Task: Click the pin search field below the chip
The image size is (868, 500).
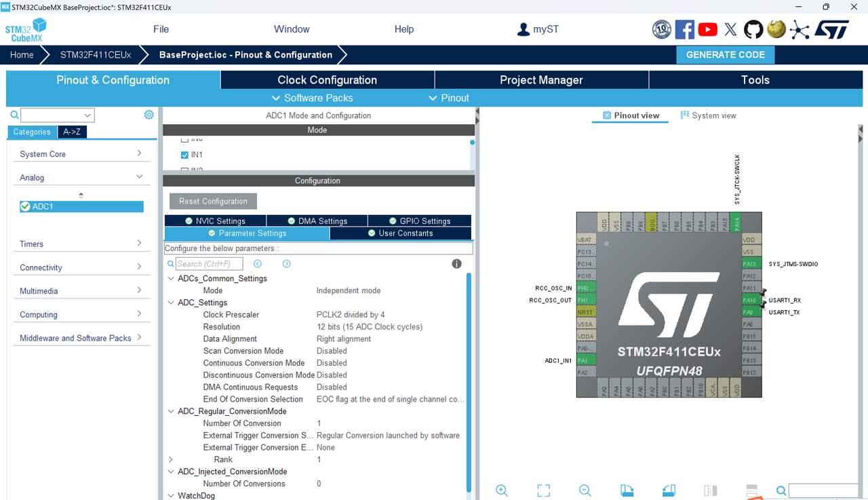Action: click(x=823, y=491)
